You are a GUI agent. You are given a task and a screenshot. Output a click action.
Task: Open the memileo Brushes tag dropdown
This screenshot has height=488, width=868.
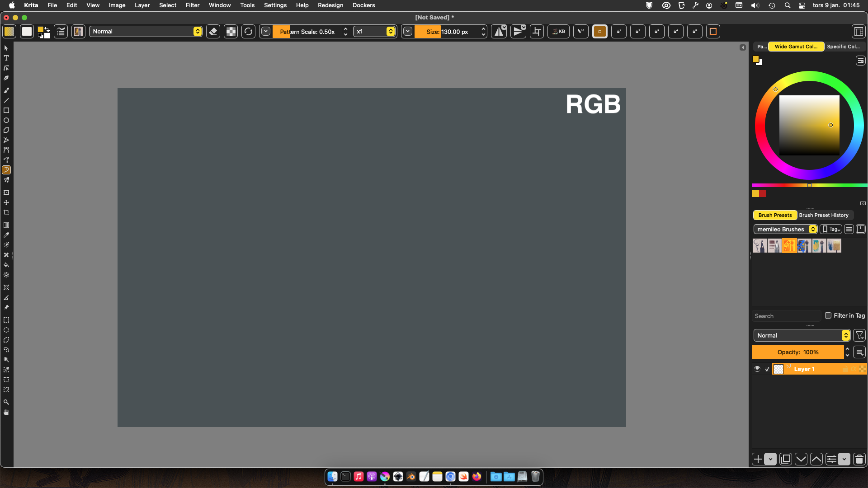[785, 229]
